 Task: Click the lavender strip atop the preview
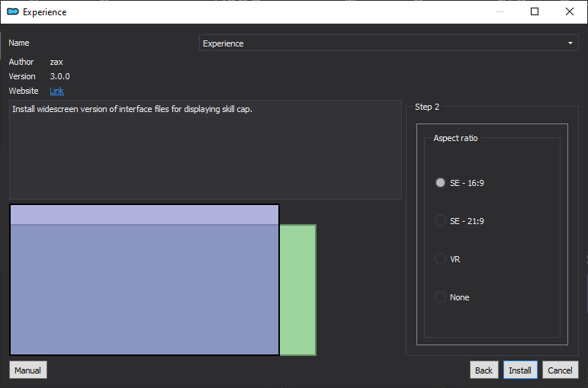[x=144, y=215]
